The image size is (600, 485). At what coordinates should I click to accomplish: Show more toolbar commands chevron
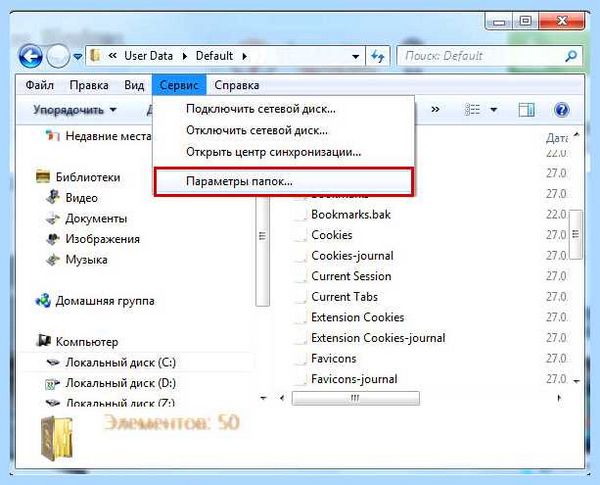(x=435, y=109)
